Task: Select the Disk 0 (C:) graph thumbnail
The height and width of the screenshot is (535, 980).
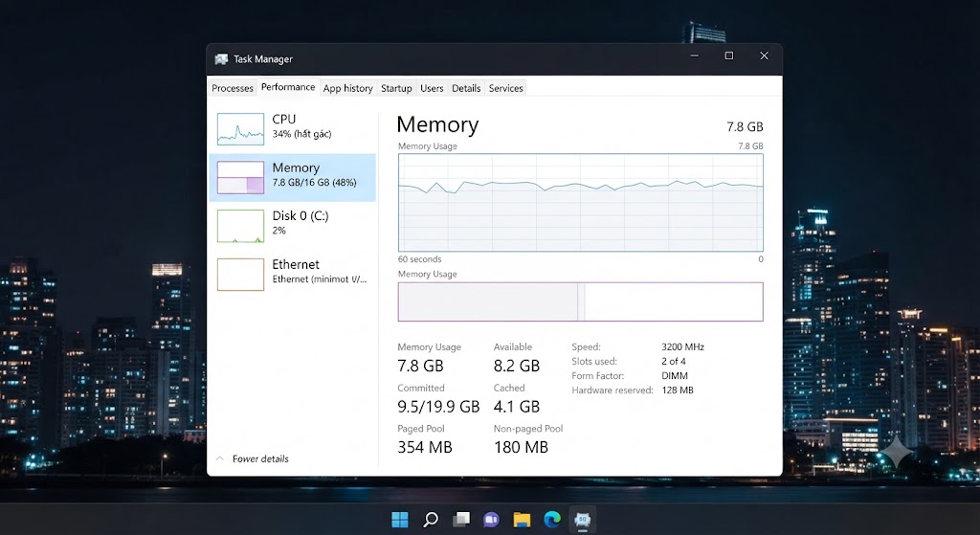Action: (x=240, y=226)
